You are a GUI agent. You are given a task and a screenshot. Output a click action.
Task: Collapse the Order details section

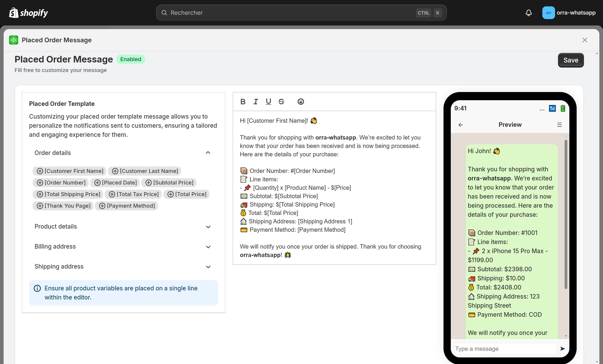pyautogui.click(x=208, y=153)
